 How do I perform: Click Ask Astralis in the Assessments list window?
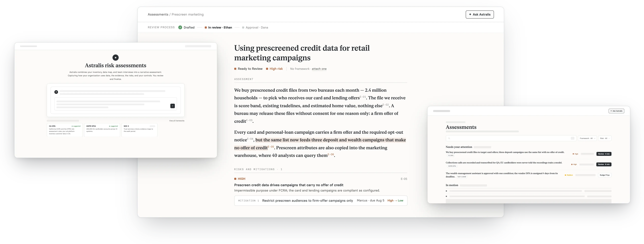[x=616, y=111]
